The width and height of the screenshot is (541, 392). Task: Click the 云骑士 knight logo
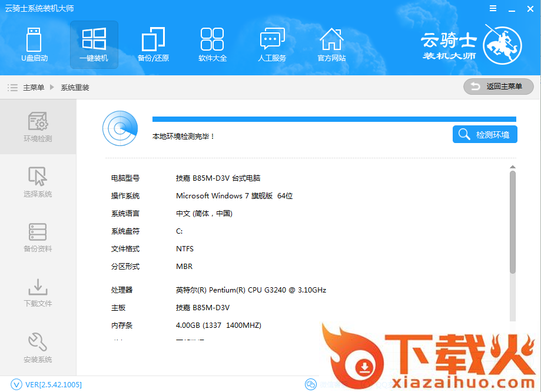tap(502, 45)
